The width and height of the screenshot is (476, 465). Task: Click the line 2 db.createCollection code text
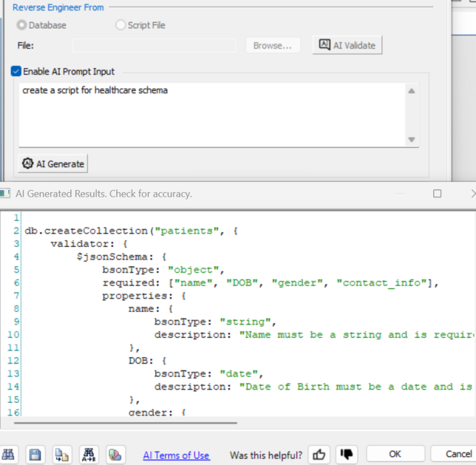point(131,231)
